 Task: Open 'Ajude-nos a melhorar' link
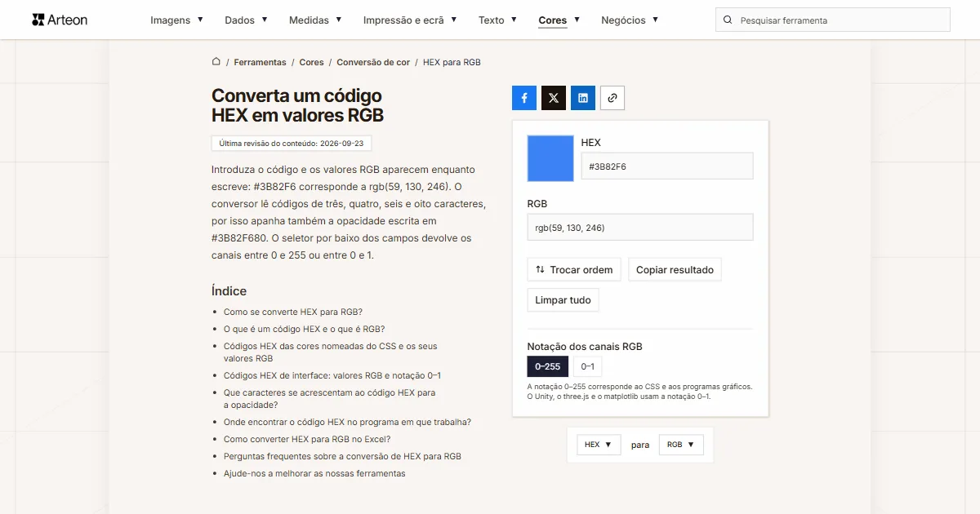point(314,473)
